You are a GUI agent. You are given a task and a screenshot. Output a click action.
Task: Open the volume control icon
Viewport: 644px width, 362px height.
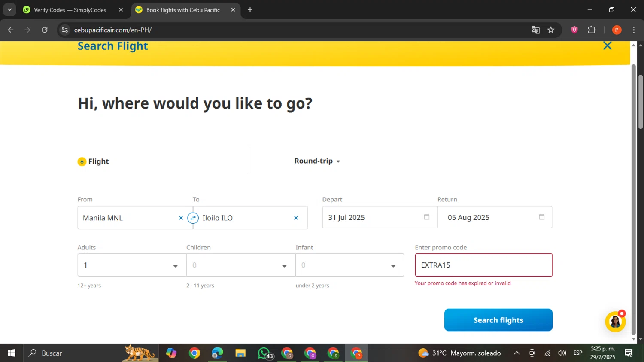click(x=562, y=353)
